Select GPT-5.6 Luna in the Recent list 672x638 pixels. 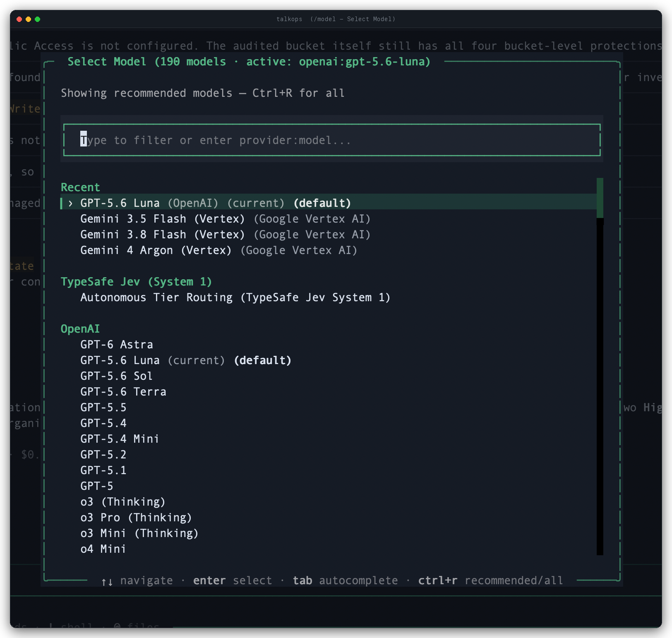tap(329, 203)
